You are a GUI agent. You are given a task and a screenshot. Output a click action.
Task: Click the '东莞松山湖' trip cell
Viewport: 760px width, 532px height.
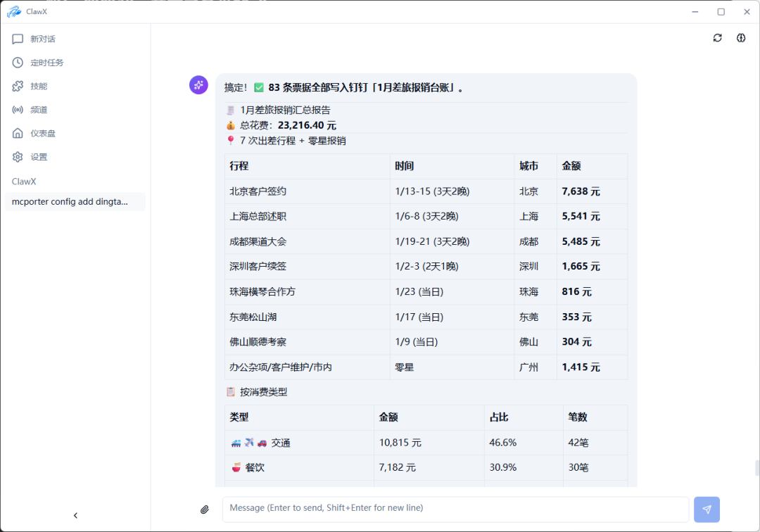(x=308, y=317)
